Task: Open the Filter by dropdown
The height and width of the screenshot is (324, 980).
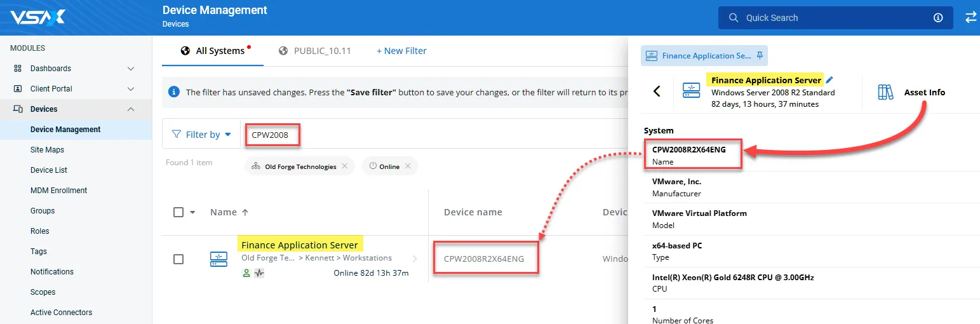Action: (x=201, y=135)
